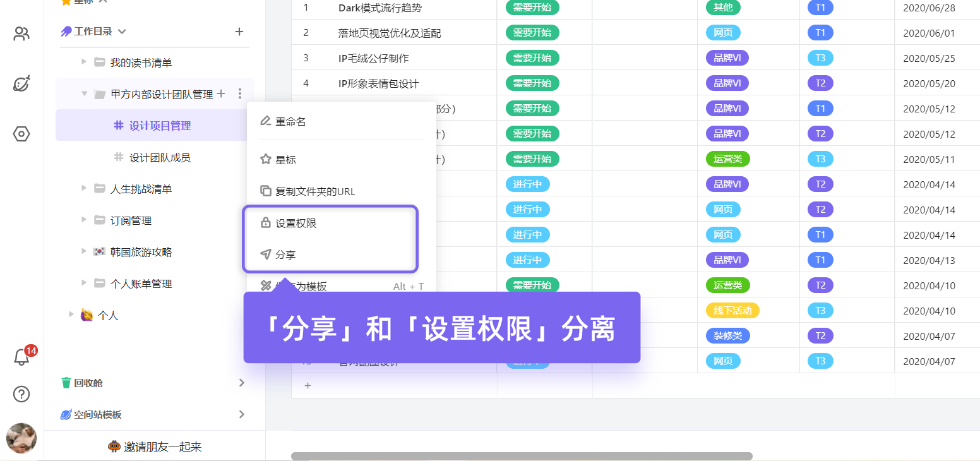
Task: Add a file inside 甲方内部设计团队管理 folder
Action: tap(221, 94)
